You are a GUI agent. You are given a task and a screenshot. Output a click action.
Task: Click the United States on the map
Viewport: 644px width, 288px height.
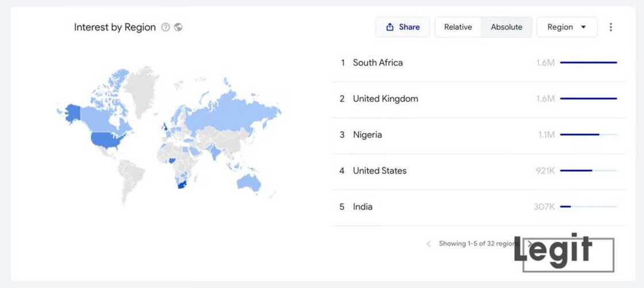pos(106,139)
